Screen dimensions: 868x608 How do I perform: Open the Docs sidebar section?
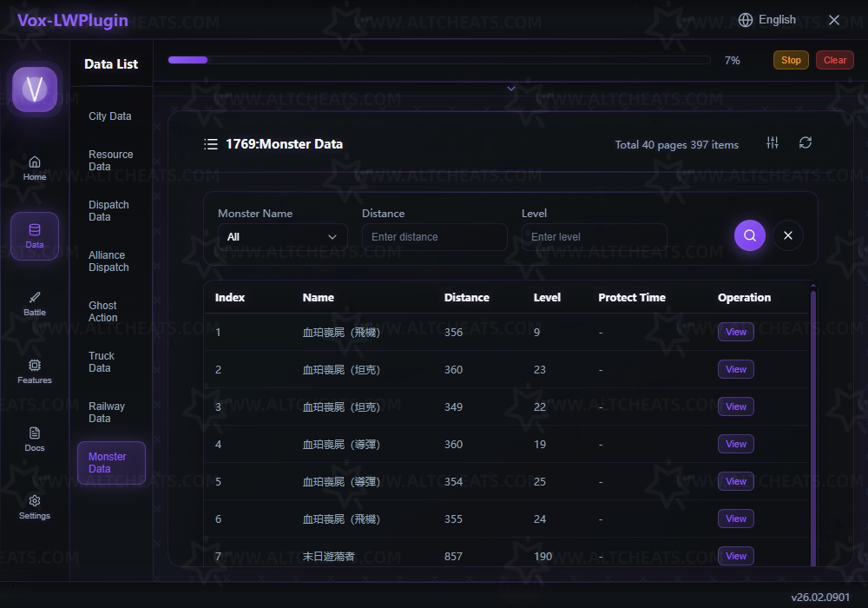tap(35, 439)
